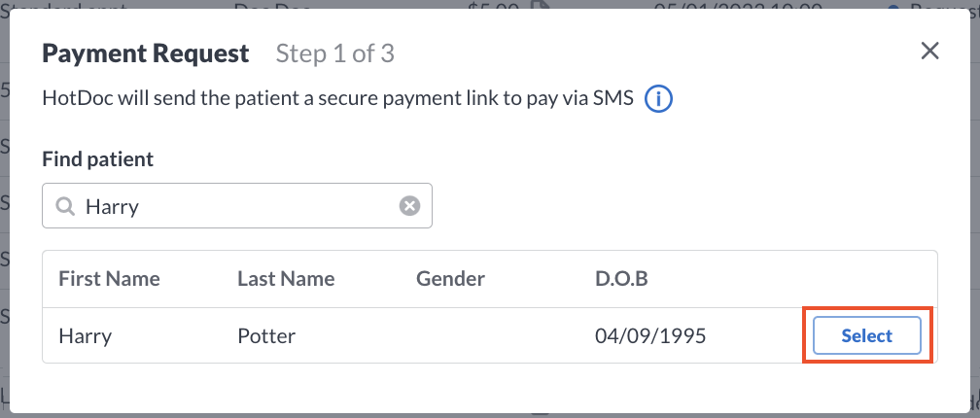The width and height of the screenshot is (980, 418).
Task: Click the First Name column header
Action: pyautogui.click(x=109, y=279)
